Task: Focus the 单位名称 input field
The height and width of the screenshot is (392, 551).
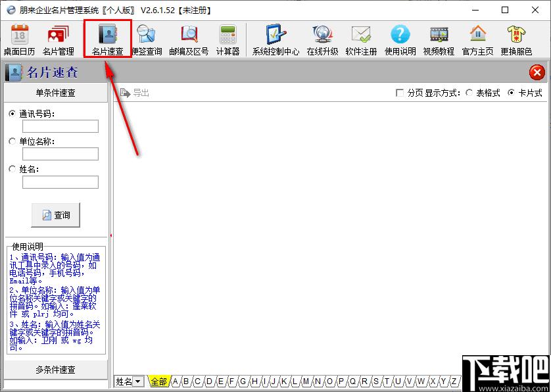Action: 60,154
